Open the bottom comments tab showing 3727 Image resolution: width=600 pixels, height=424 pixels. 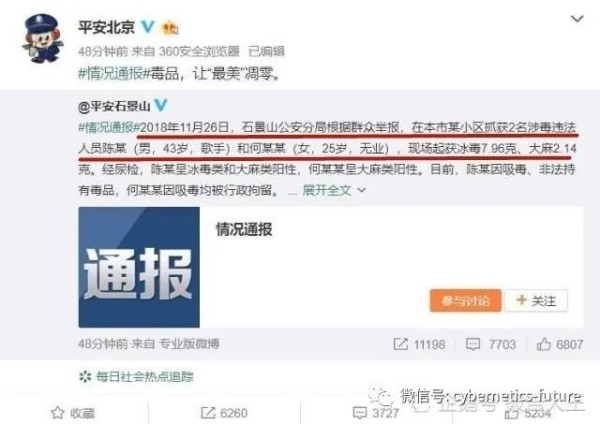pyautogui.click(x=376, y=413)
